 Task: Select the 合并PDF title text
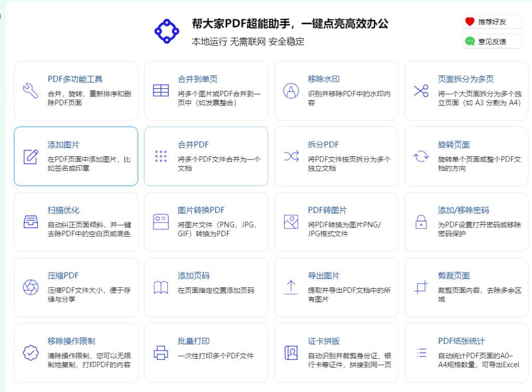coord(193,145)
